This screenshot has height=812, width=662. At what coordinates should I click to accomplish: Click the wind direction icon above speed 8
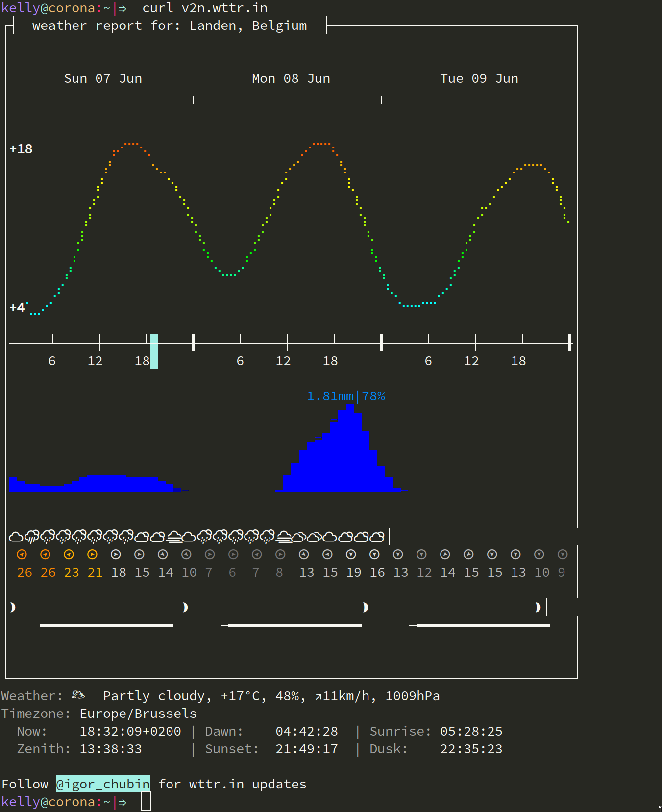280,554
